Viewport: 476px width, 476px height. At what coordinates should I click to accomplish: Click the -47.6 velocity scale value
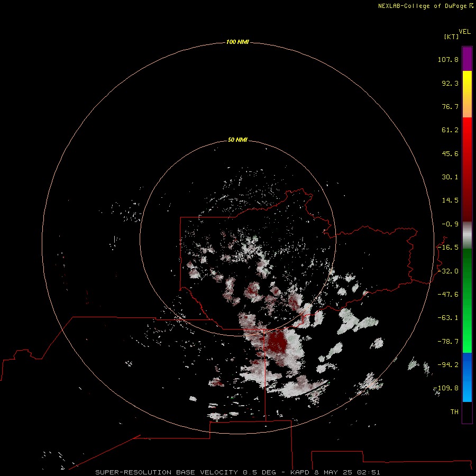tap(448, 295)
